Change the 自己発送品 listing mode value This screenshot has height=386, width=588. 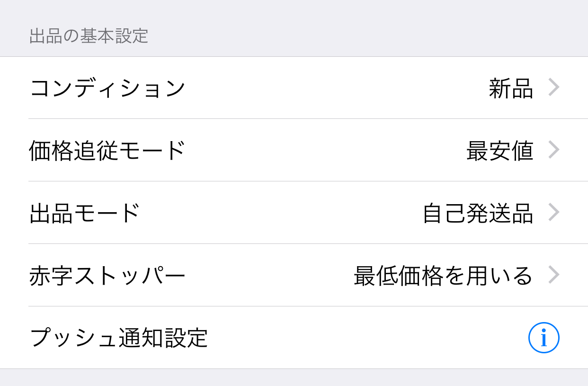(x=478, y=213)
